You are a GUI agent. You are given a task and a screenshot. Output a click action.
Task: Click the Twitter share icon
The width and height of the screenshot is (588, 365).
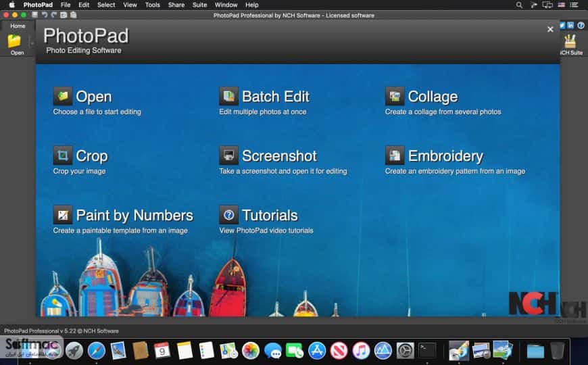tap(562, 26)
